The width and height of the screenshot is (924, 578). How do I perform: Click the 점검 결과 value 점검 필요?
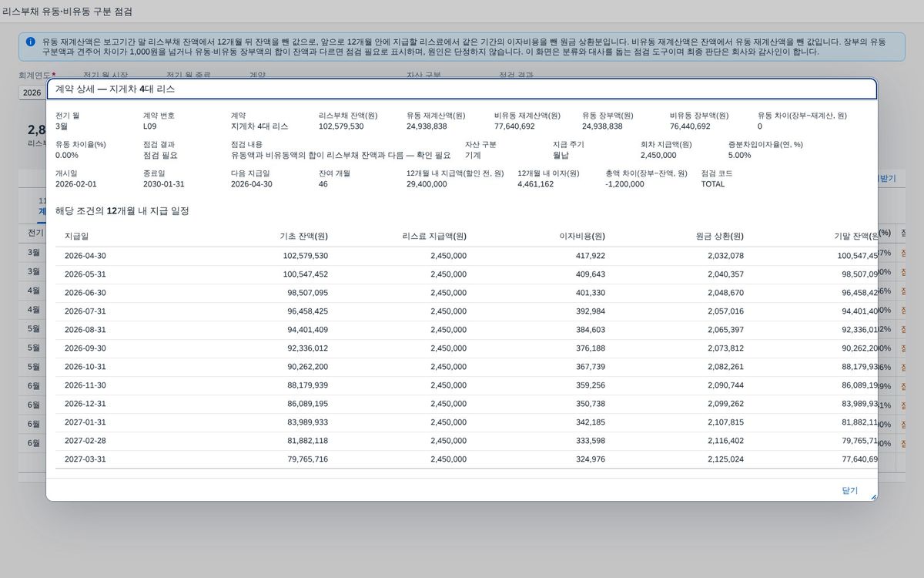[159, 155]
